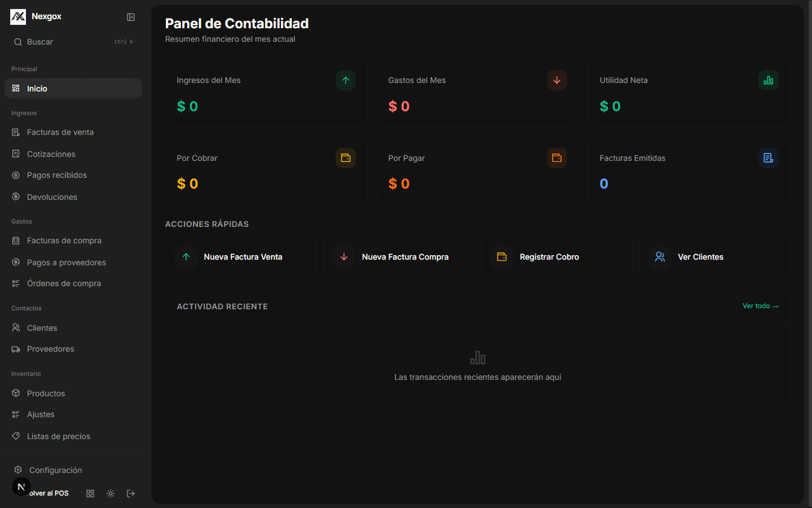812x508 pixels.
Task: Click 'Las transacciones recientes aparecerán aquí' text
Action: coord(478,377)
